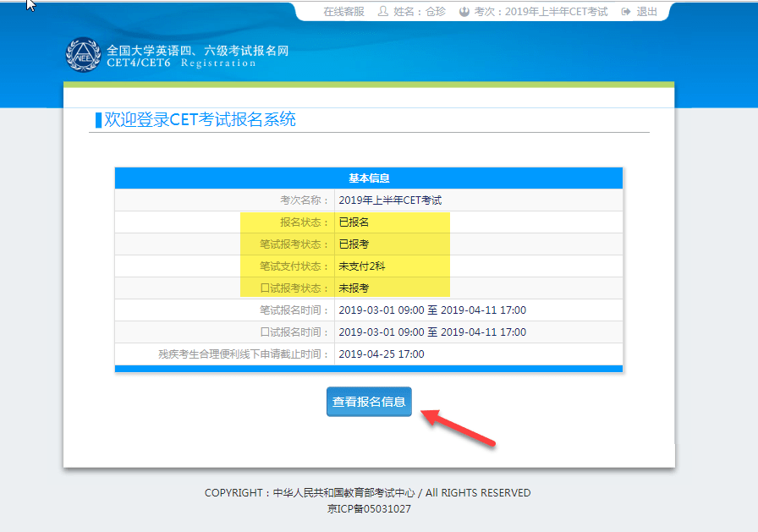This screenshot has width=758, height=532.
Task: Open 在线客服 online support link
Action: (x=343, y=11)
